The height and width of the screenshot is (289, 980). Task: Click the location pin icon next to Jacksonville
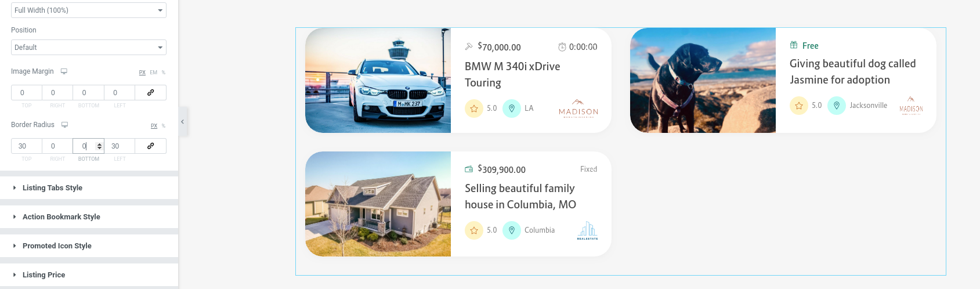coord(836,106)
